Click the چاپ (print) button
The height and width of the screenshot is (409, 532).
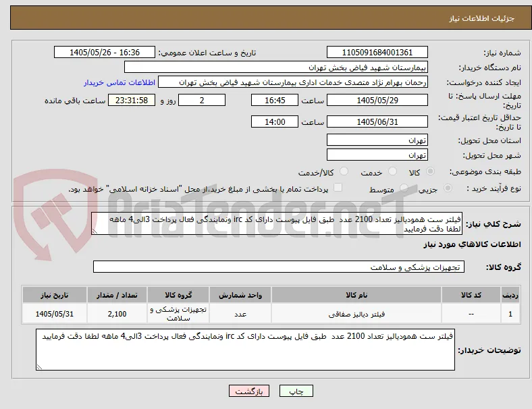pos(296,391)
